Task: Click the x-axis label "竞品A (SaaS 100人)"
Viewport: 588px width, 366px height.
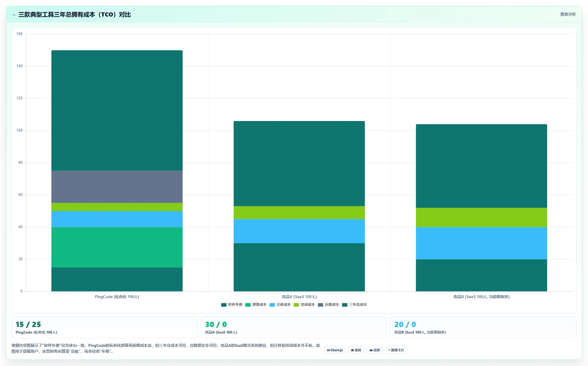Action: pos(299,297)
